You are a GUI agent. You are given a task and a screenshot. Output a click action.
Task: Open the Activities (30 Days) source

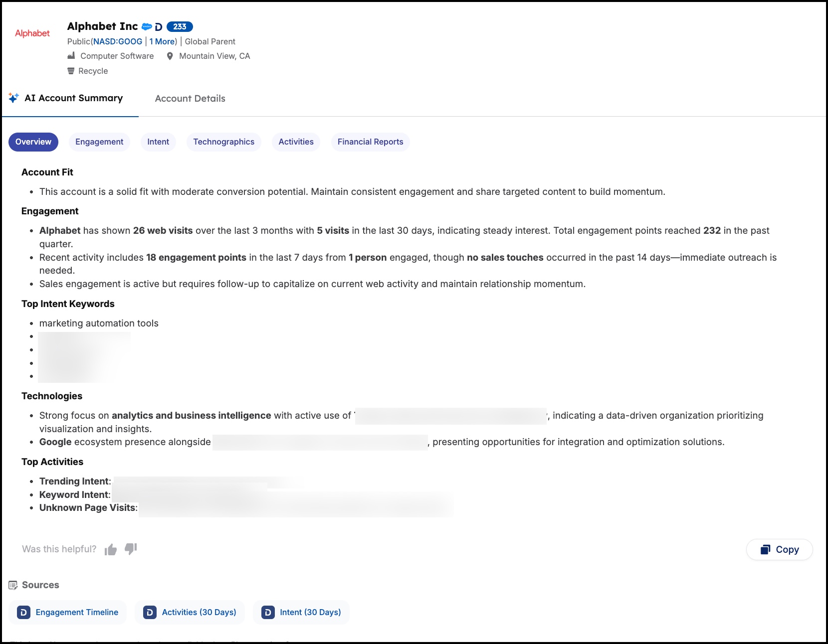click(x=190, y=612)
